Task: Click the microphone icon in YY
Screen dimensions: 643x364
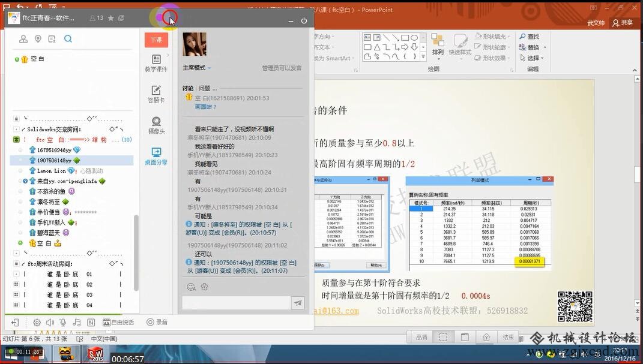Action: (x=63, y=323)
